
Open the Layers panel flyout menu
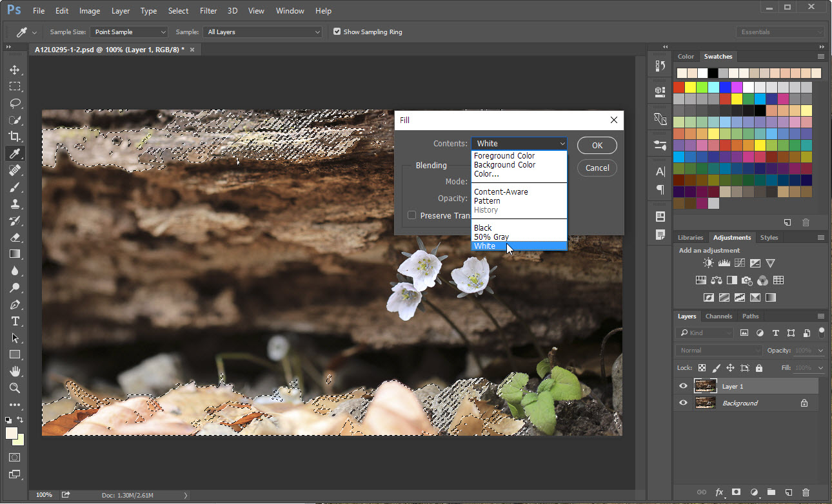(821, 316)
